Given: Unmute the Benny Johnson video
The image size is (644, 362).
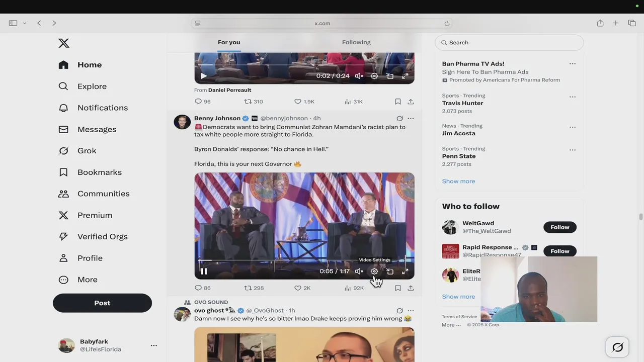Looking at the screenshot, I should tap(359, 271).
